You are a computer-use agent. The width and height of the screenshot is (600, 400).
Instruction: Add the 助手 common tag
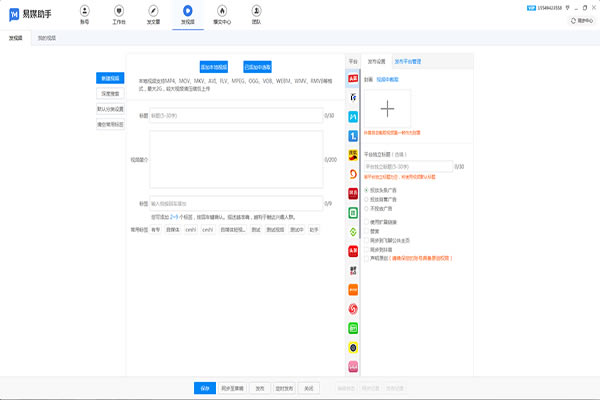coord(314,230)
